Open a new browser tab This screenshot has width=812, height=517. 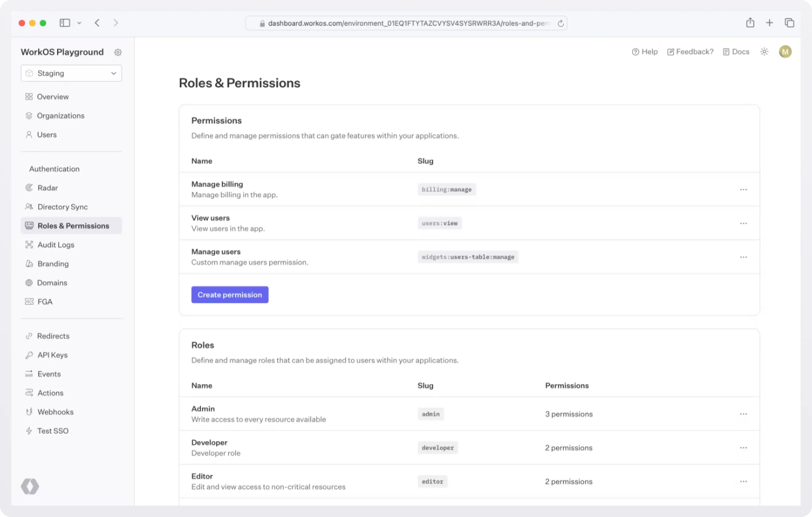[x=769, y=23]
